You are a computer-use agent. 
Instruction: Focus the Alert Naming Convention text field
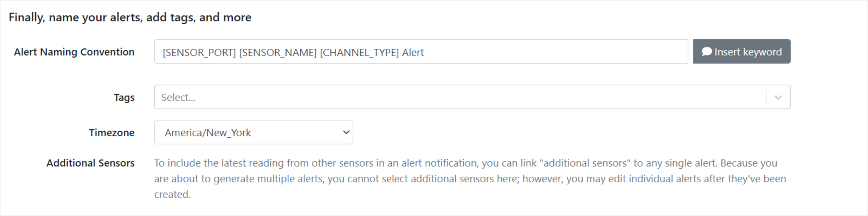click(542, 52)
